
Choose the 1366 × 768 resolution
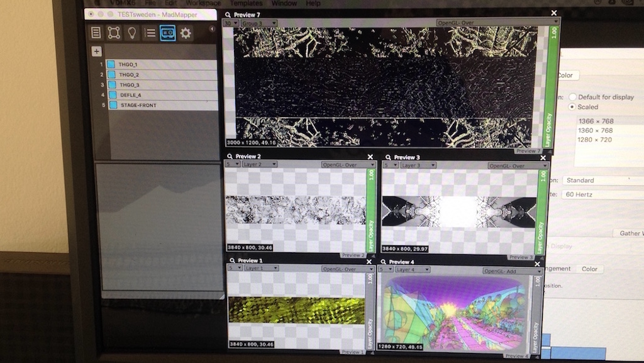pyautogui.click(x=596, y=121)
